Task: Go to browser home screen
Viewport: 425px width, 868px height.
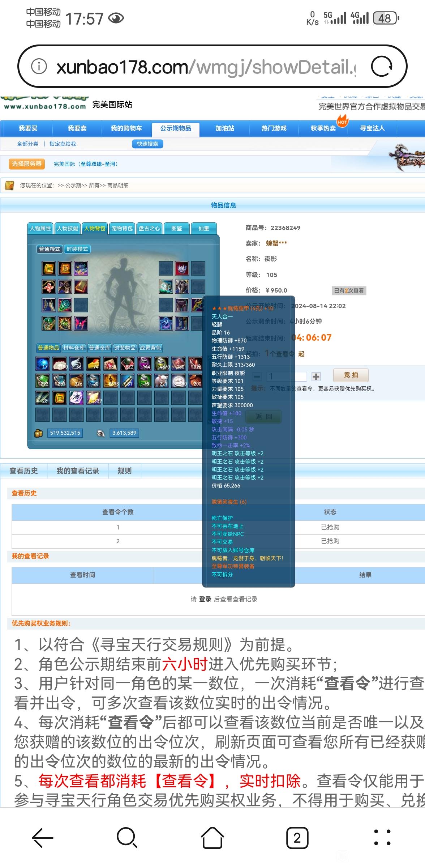Action: point(212,838)
